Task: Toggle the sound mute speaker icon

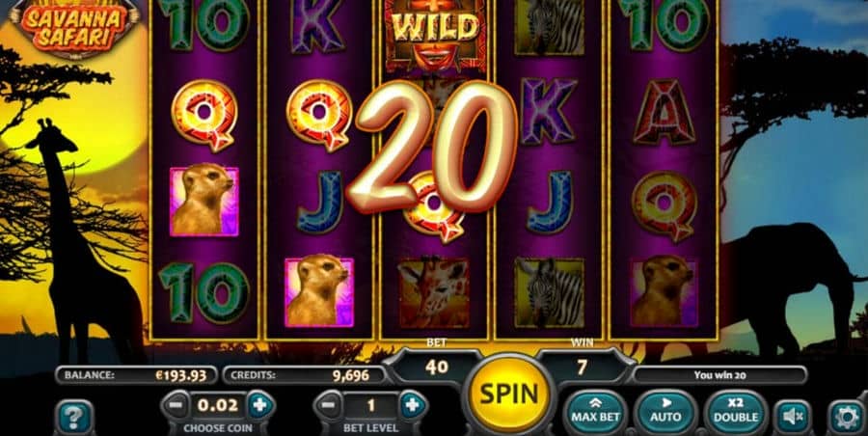Action: coord(794,417)
